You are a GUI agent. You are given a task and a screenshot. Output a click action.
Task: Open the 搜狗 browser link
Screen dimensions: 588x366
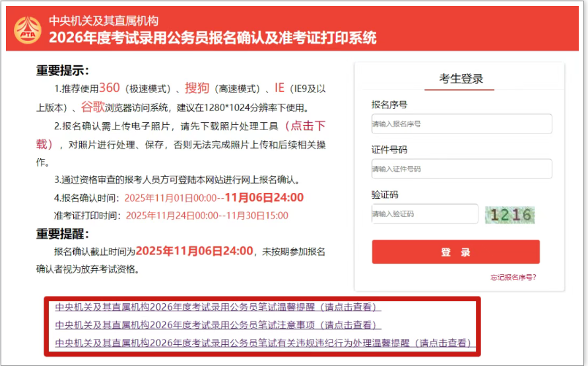(197, 89)
